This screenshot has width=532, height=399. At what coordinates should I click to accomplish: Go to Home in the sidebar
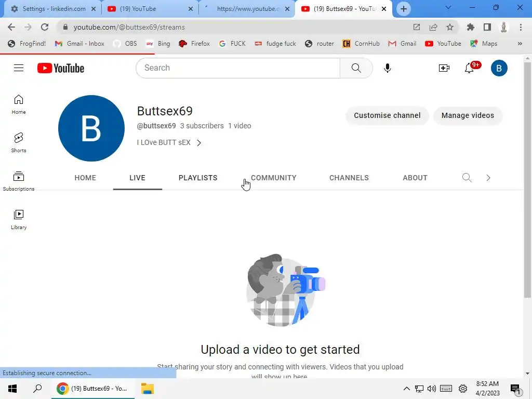coord(19,104)
